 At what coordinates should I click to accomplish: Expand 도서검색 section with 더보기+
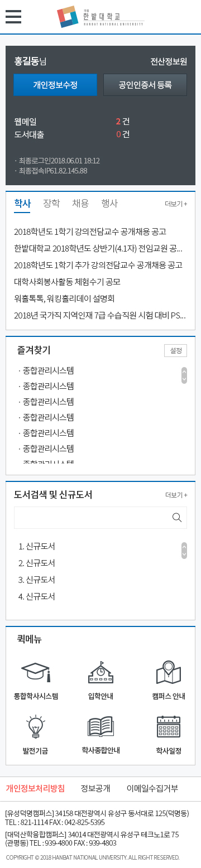[x=176, y=495]
